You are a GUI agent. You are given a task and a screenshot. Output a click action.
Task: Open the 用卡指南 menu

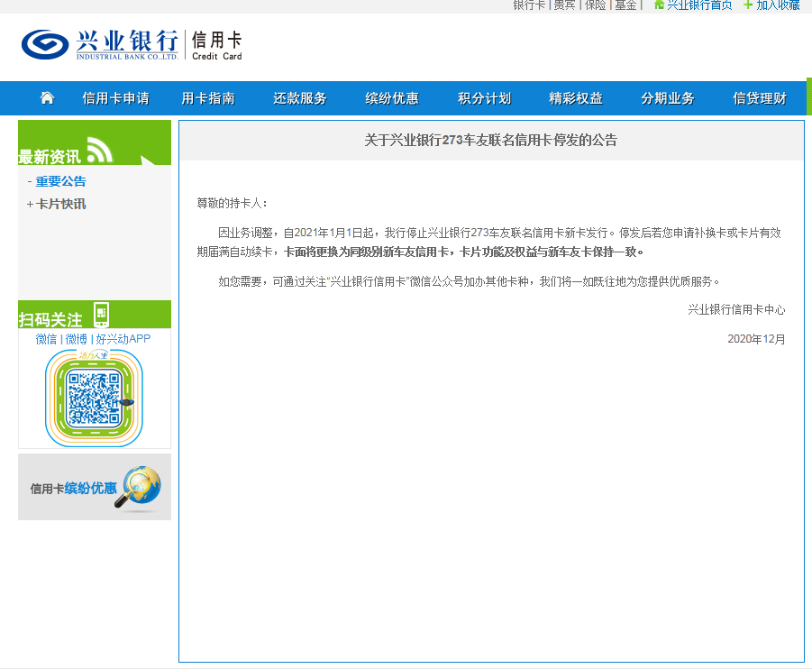click(x=208, y=98)
